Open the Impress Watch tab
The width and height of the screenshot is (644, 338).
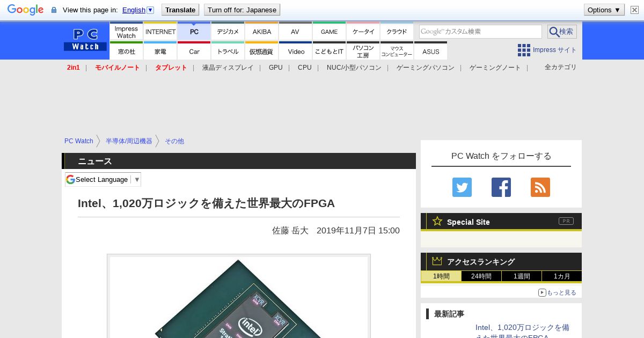pyautogui.click(x=126, y=31)
